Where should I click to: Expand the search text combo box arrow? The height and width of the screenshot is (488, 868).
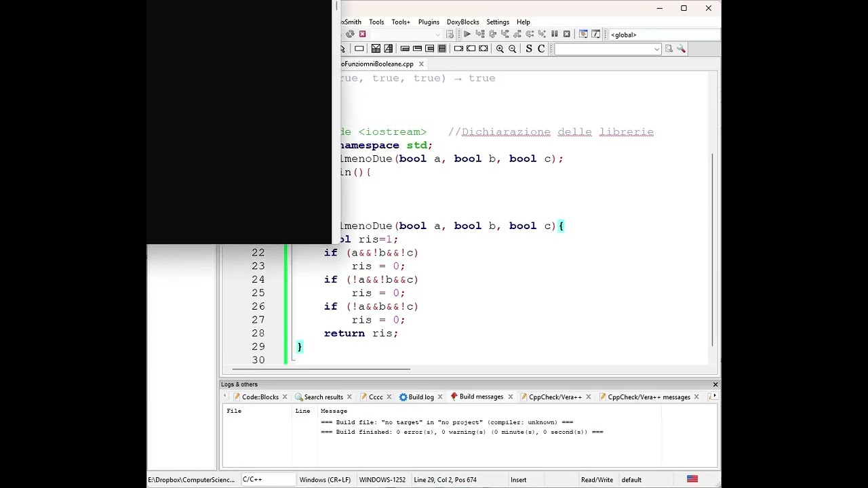656,49
